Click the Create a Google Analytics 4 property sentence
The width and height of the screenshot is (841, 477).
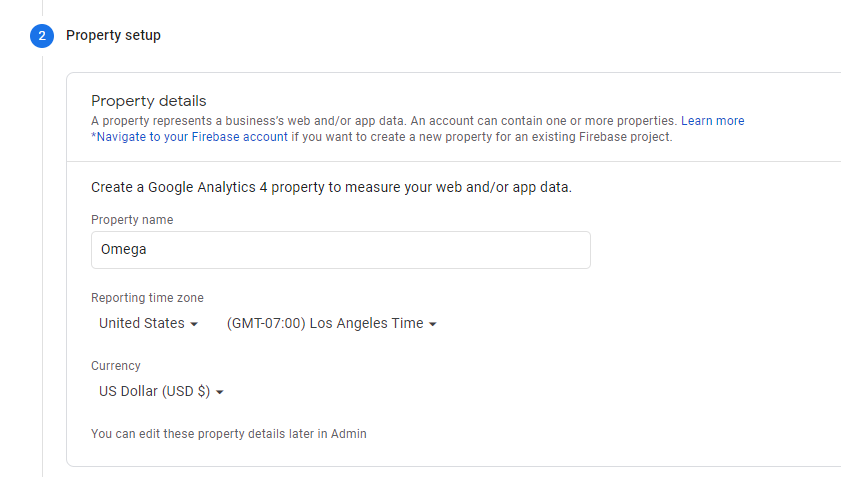pos(331,187)
